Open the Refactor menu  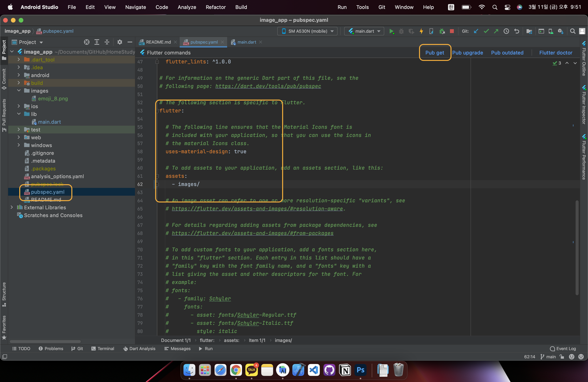click(x=215, y=7)
